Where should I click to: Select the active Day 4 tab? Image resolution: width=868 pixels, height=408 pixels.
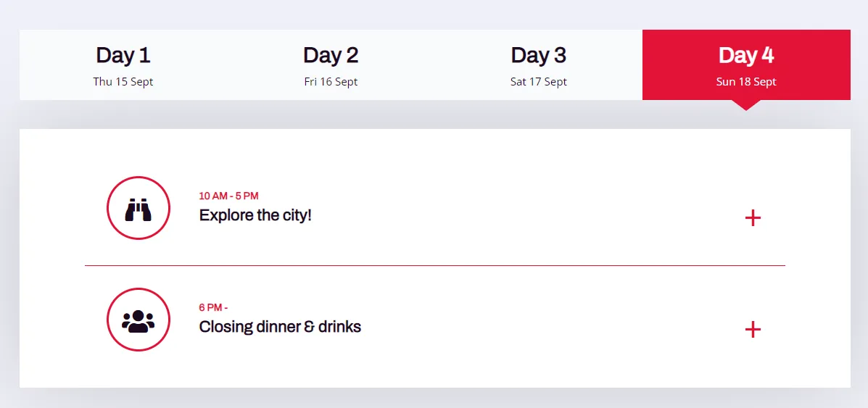pyautogui.click(x=746, y=64)
